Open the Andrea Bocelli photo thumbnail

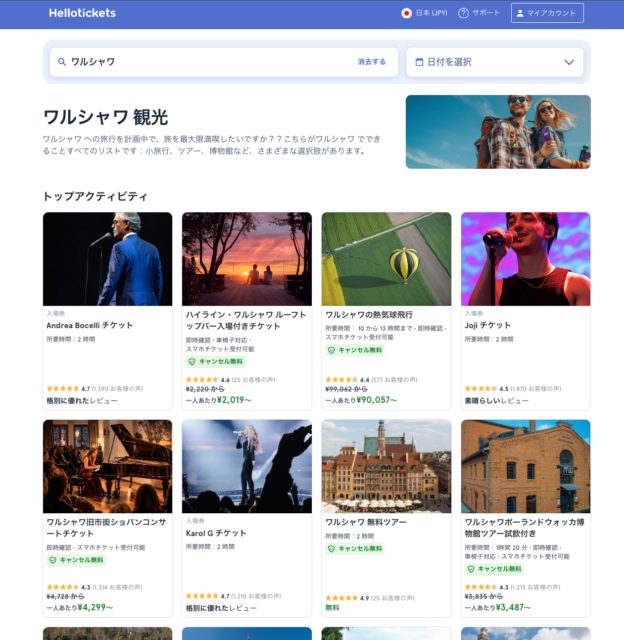[x=107, y=259]
